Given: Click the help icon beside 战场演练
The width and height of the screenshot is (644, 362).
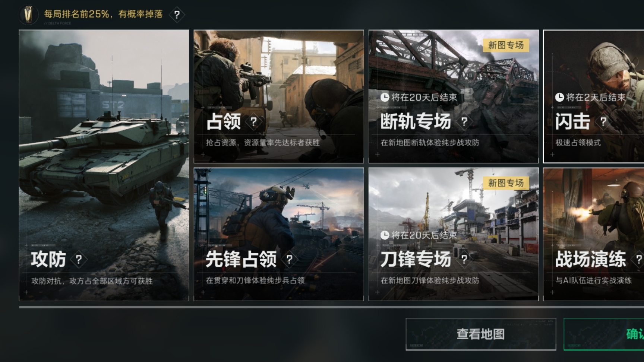Looking at the screenshot, I should pos(638,259).
